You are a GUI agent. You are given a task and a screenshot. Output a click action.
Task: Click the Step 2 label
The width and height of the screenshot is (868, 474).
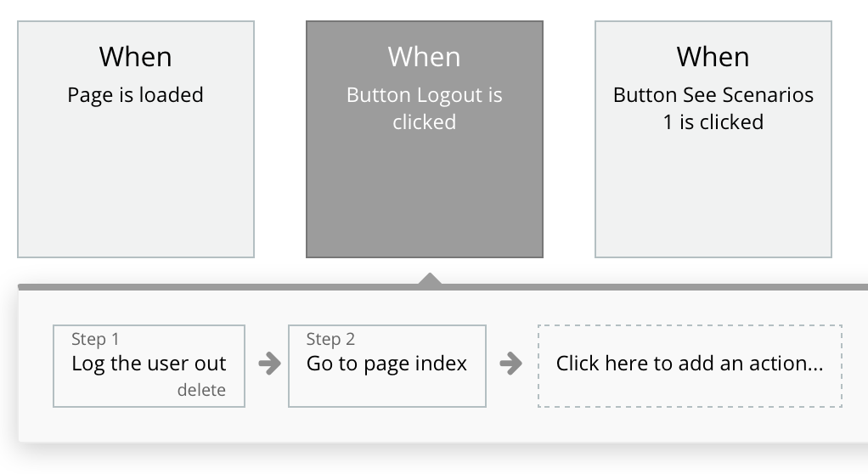tap(330, 339)
